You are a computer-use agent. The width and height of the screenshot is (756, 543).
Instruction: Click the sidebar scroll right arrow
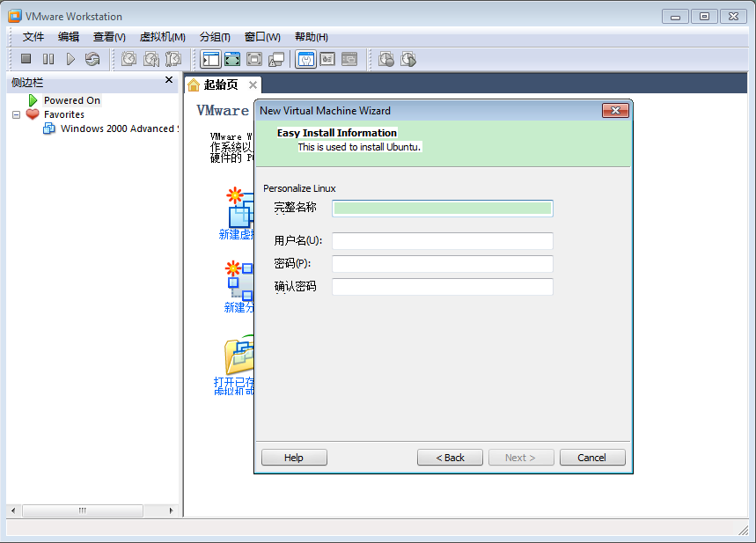(x=171, y=510)
